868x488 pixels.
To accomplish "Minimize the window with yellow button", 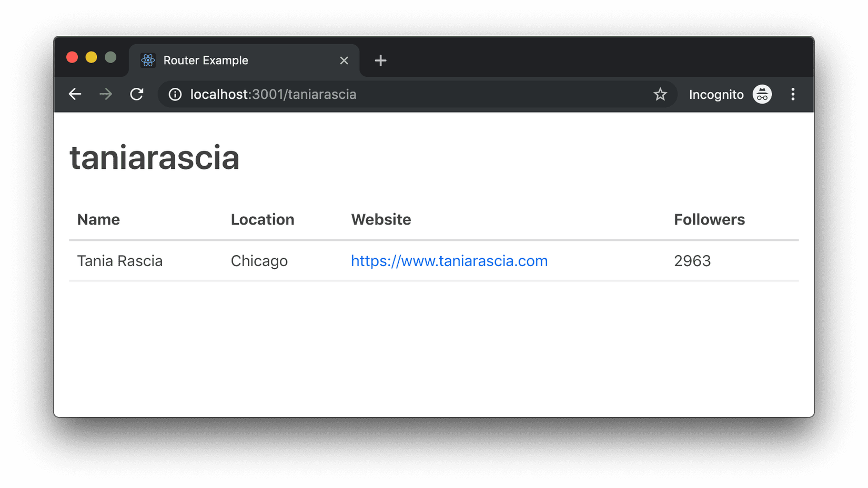I will 91,57.
